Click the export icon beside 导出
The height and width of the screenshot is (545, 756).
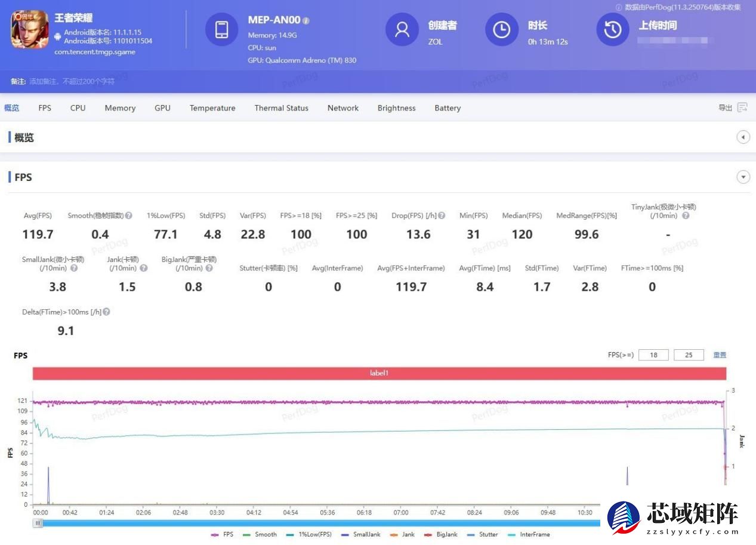(x=742, y=107)
